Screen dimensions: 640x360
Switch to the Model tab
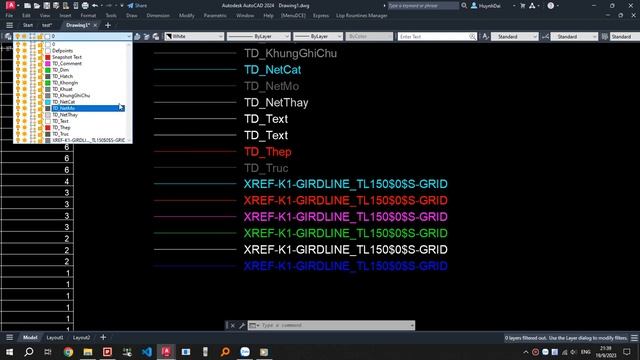[30, 338]
